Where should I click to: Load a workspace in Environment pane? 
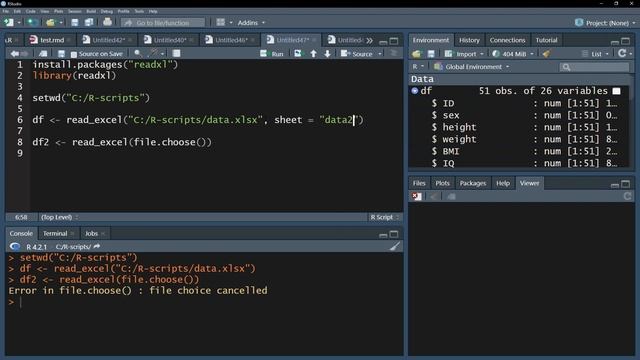pos(416,54)
